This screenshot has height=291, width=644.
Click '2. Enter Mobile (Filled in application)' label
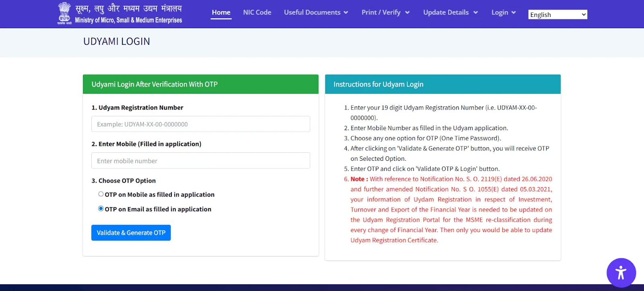click(x=146, y=144)
